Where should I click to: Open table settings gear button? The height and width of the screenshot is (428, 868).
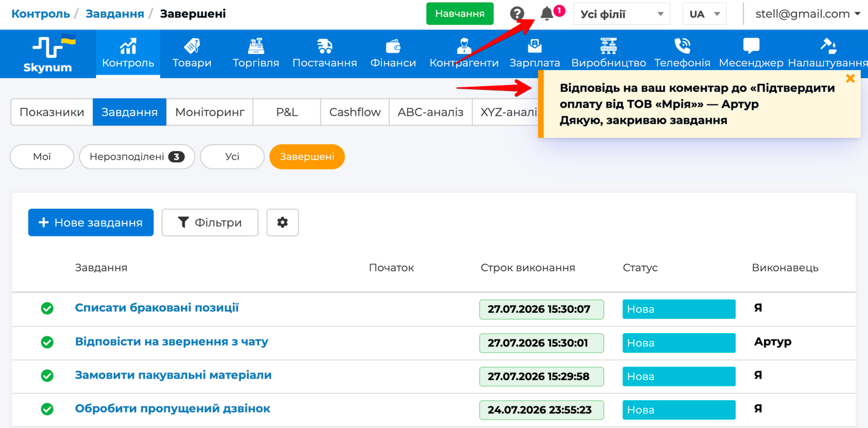(x=282, y=223)
